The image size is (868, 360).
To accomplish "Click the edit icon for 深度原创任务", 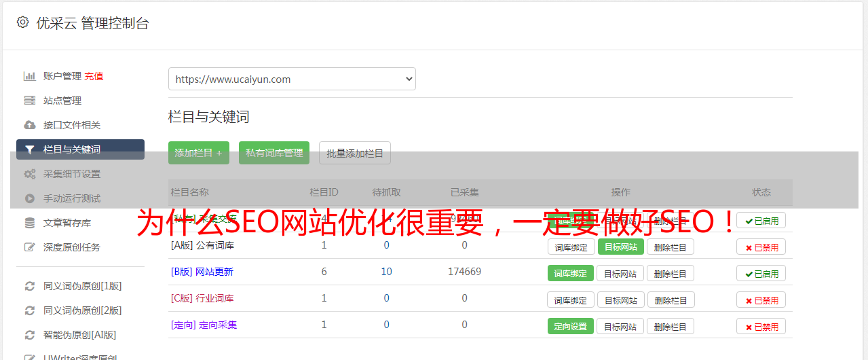I will (x=29, y=247).
